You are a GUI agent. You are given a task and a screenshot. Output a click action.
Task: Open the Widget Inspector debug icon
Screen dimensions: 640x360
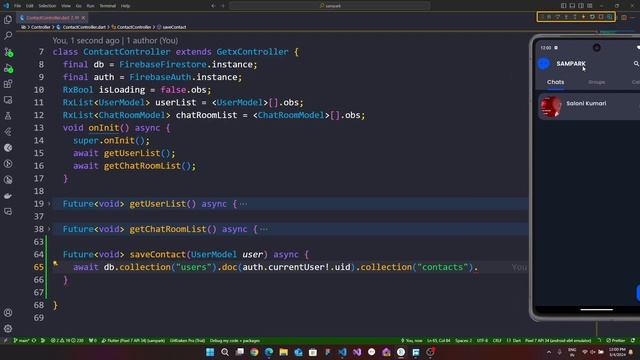(609, 17)
